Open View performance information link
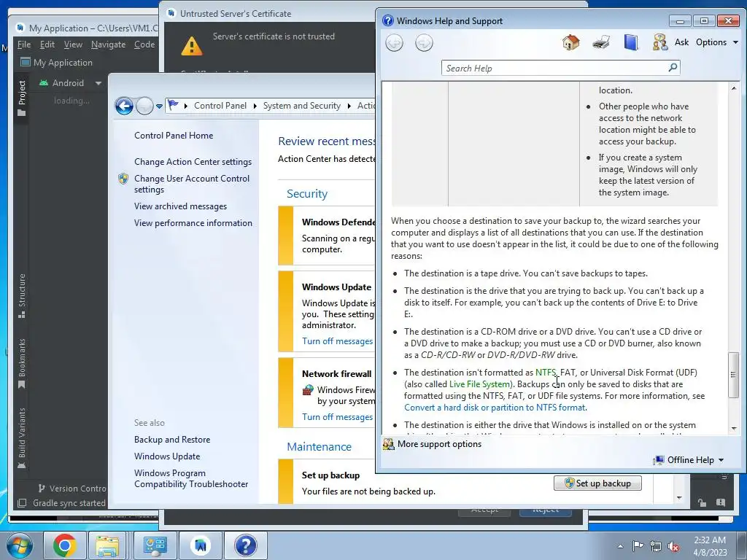Viewport: 747px width, 560px height. pos(193,223)
